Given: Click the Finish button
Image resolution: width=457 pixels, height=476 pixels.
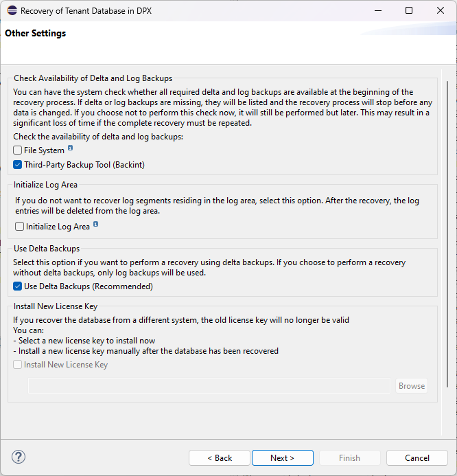Looking at the screenshot, I should point(349,458).
